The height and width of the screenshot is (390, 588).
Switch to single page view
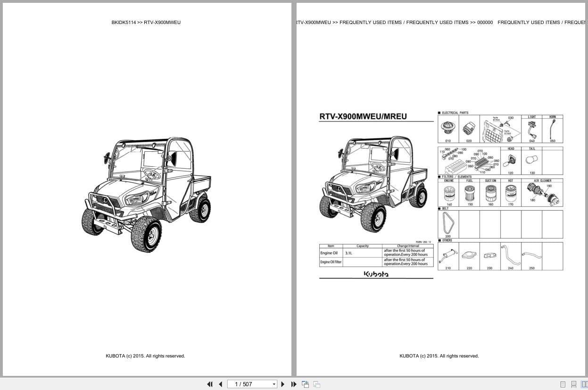tap(563, 384)
